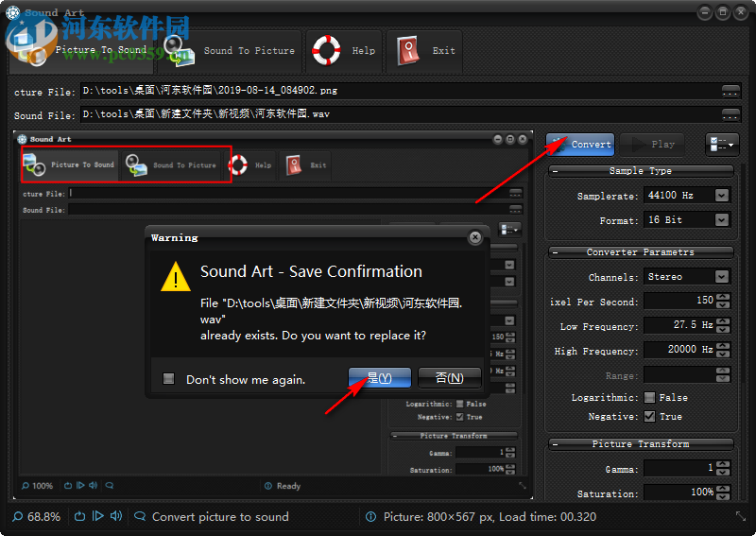
Task: Click the 68.8% zoom magnifier icon
Action: 18,517
